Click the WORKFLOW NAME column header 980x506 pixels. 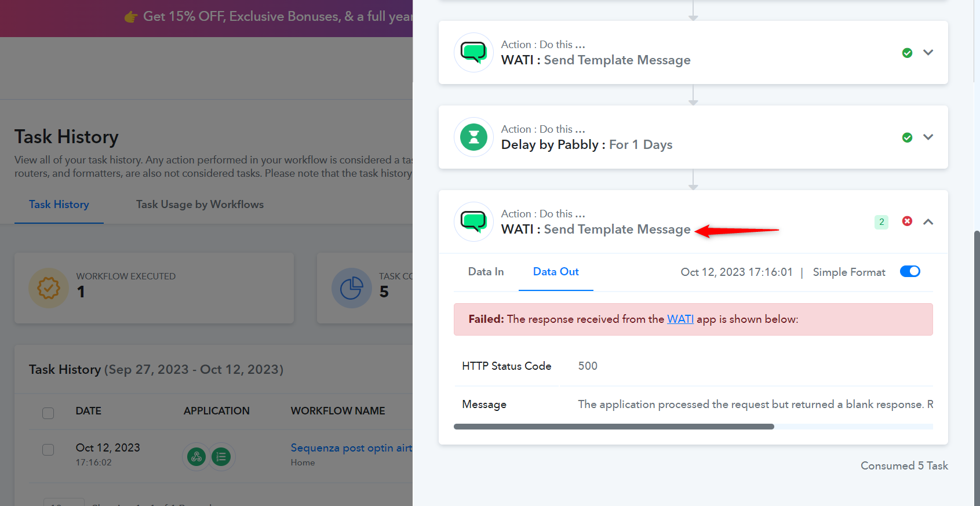pyautogui.click(x=338, y=411)
